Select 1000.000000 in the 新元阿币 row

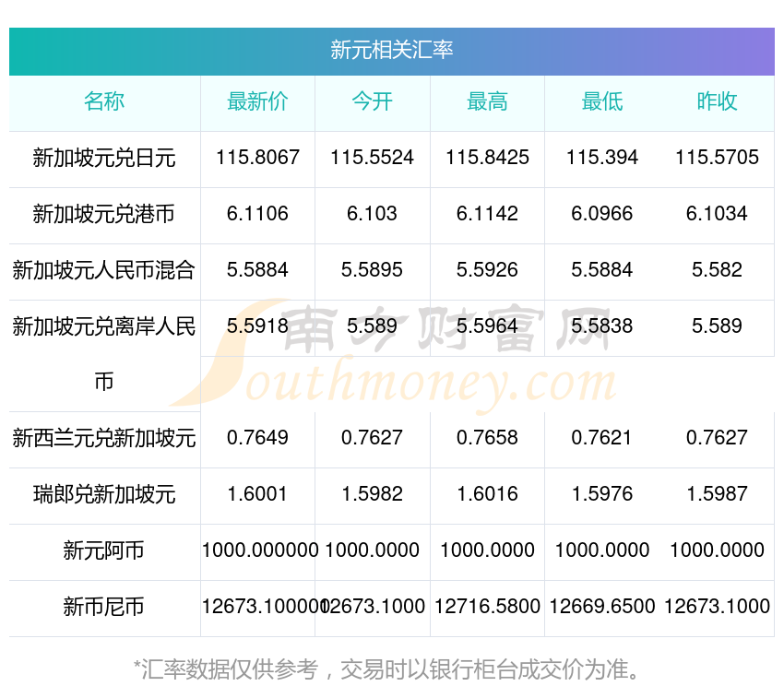click(x=260, y=550)
